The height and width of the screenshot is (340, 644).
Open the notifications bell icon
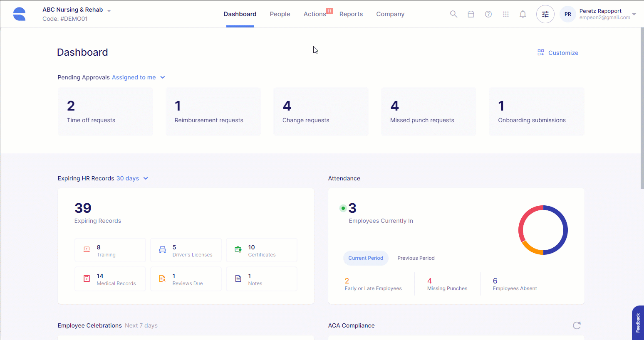pyautogui.click(x=523, y=14)
